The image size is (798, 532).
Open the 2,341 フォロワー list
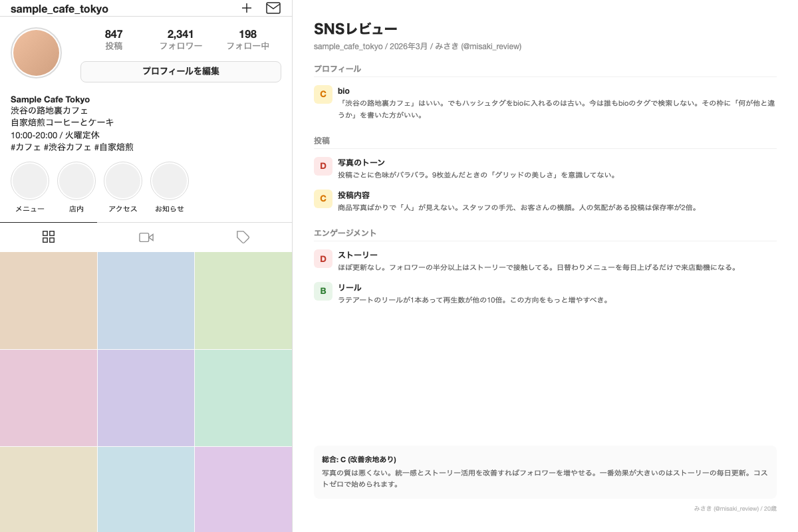[x=181, y=39]
